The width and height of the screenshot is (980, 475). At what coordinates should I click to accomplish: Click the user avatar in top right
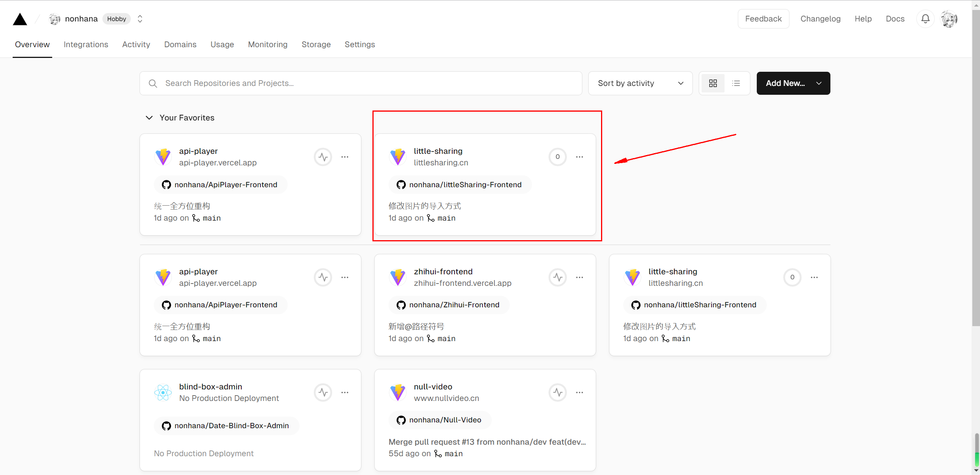pyautogui.click(x=949, y=19)
